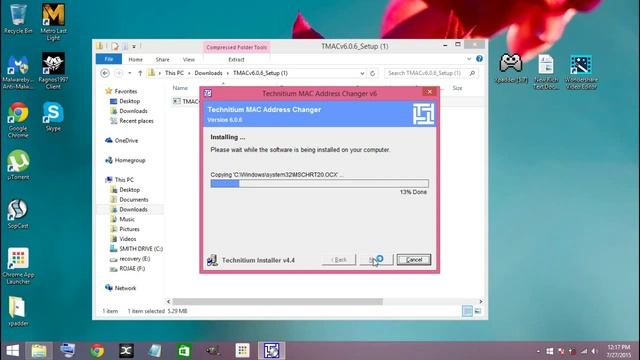Select Music under This PC
The height and width of the screenshot is (360, 640).
click(127, 219)
